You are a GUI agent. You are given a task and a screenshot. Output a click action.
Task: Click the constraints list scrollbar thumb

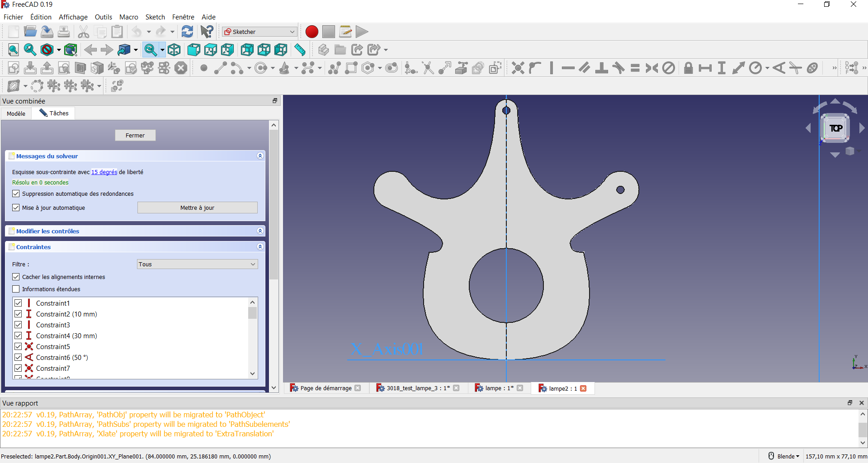click(253, 313)
